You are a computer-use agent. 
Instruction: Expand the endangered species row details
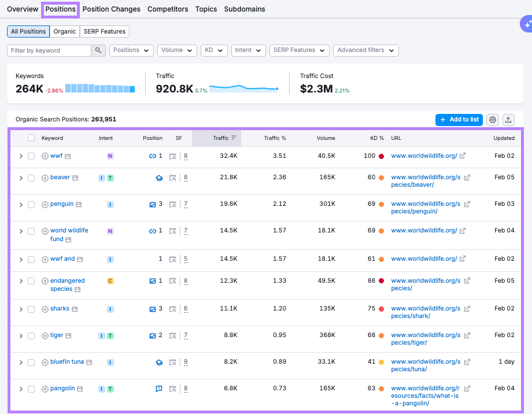pos(21,281)
